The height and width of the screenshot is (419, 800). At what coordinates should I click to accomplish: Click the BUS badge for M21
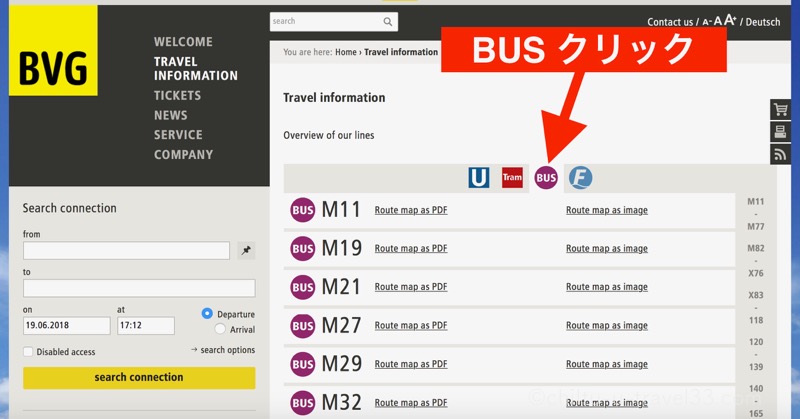point(303,287)
